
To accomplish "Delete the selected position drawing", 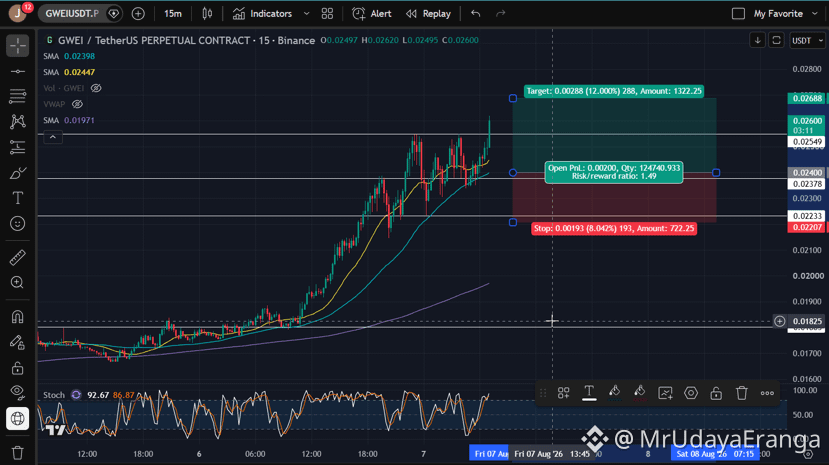I will tap(741, 393).
